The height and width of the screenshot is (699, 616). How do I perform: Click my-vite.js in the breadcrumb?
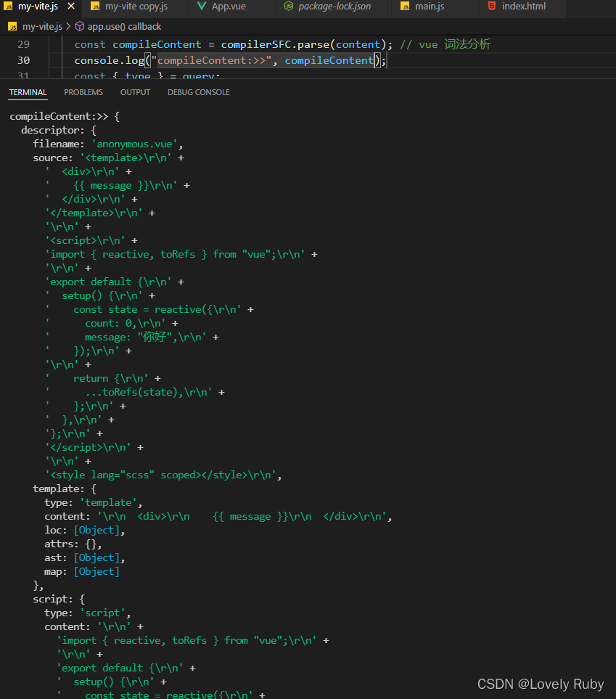[42, 27]
